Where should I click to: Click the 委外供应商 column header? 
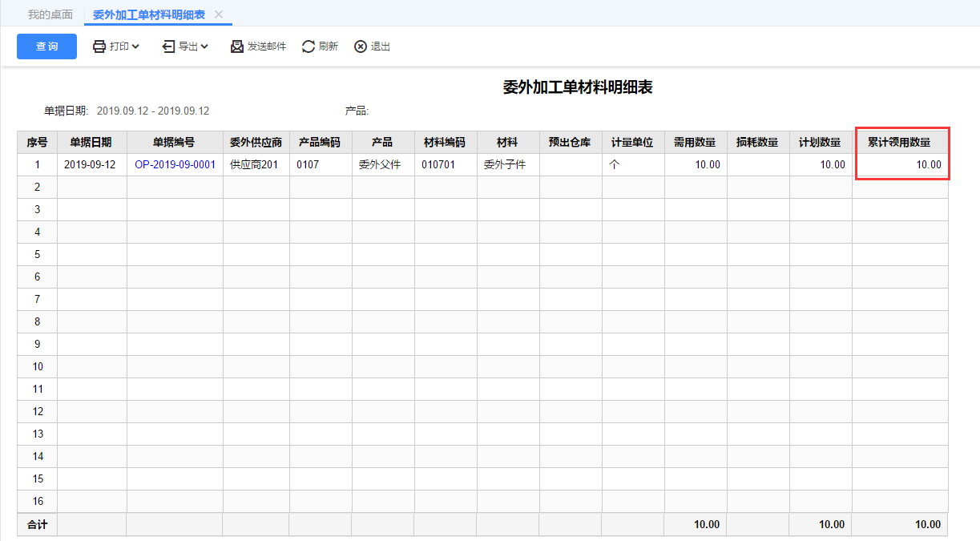click(256, 142)
